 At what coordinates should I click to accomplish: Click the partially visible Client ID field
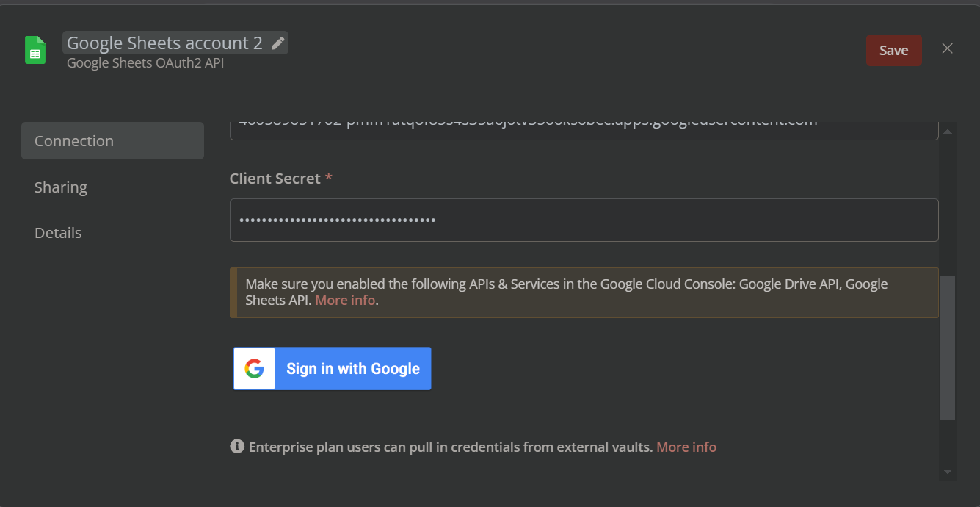pyautogui.click(x=584, y=129)
